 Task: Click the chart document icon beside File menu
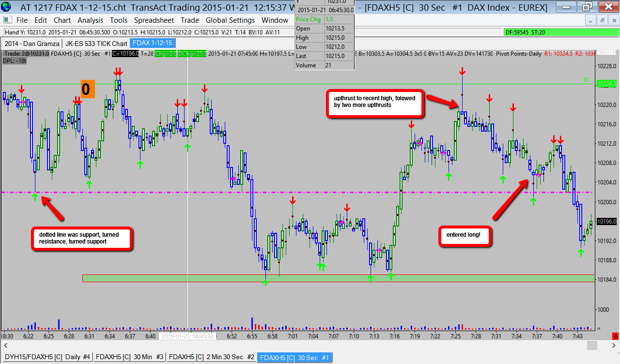(x=7, y=20)
